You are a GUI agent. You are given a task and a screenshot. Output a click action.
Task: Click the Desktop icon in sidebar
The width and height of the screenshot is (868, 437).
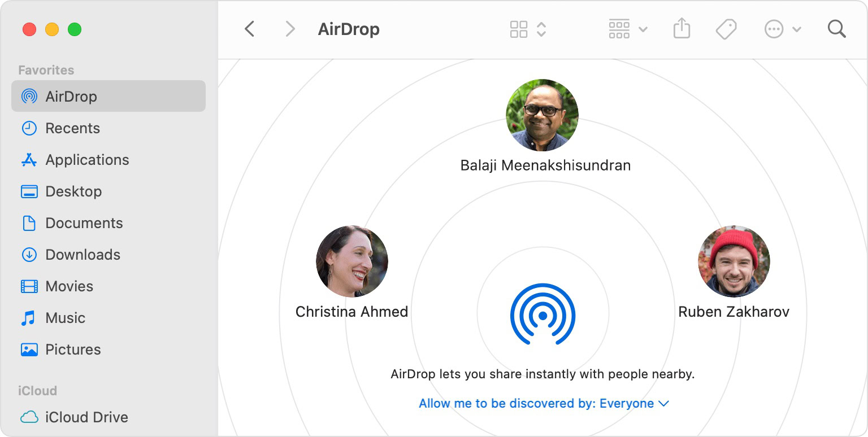pos(29,191)
